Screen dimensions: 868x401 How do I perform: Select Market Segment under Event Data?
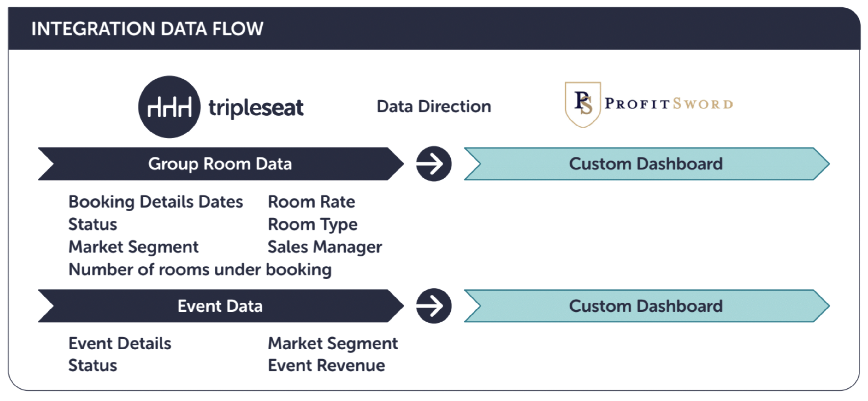[333, 344]
